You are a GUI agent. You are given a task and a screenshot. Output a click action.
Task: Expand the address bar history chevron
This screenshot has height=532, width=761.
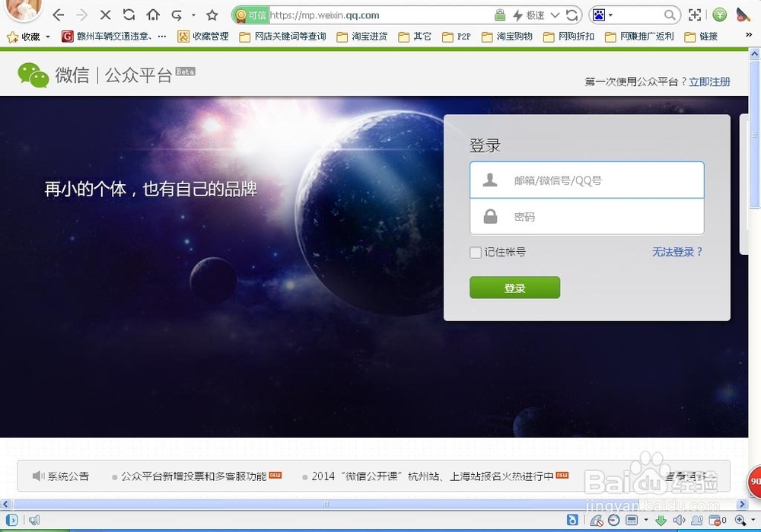556,15
